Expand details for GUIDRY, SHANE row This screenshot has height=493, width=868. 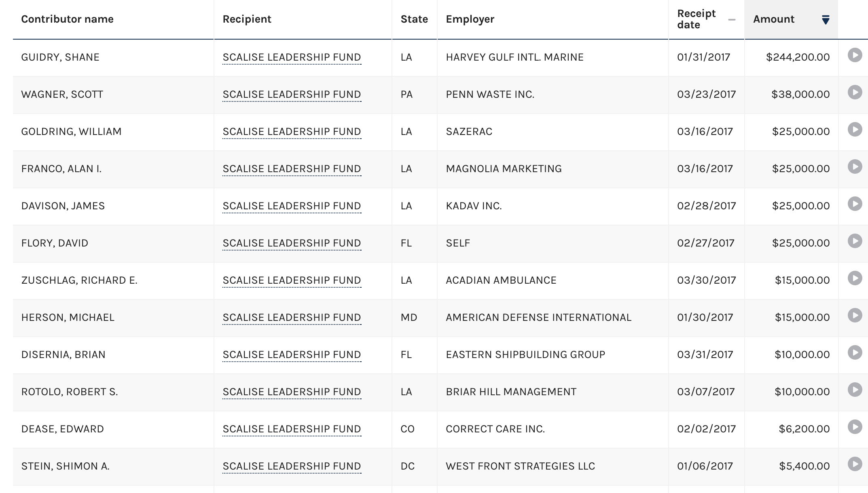[x=855, y=55]
